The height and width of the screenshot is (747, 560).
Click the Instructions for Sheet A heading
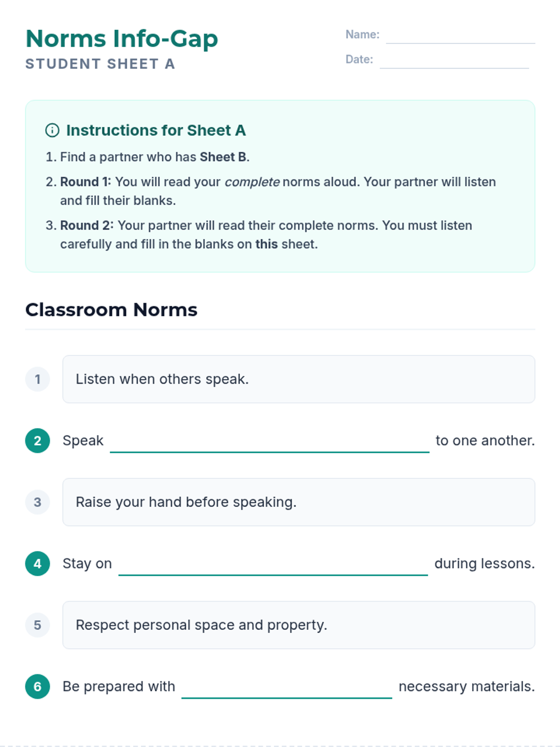tap(156, 130)
